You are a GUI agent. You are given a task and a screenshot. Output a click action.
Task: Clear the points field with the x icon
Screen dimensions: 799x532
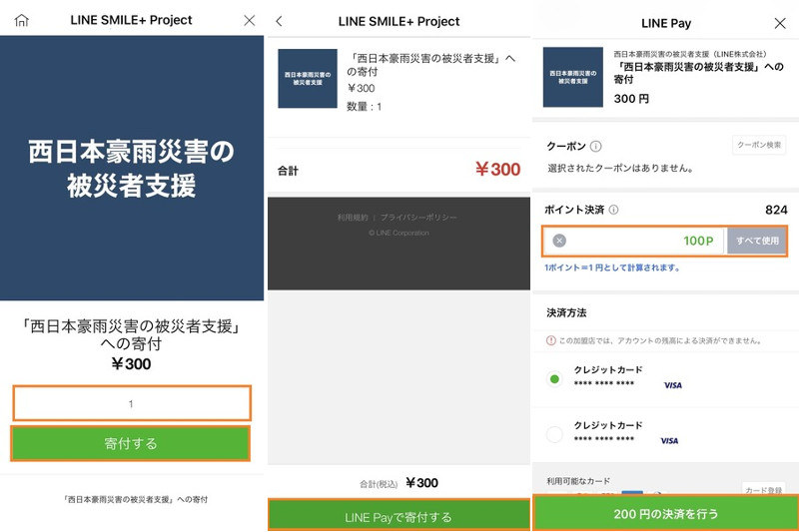pos(559,241)
